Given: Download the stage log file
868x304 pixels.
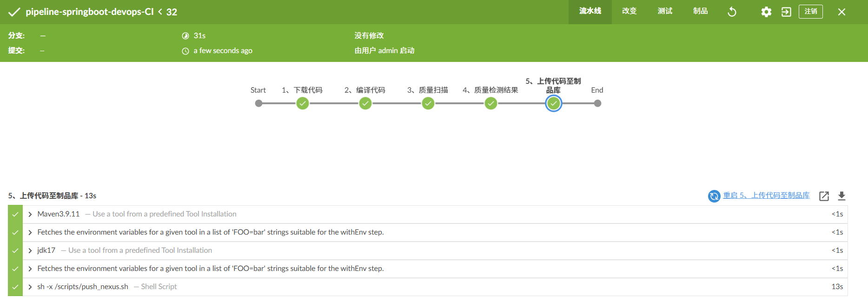Looking at the screenshot, I should click(841, 196).
